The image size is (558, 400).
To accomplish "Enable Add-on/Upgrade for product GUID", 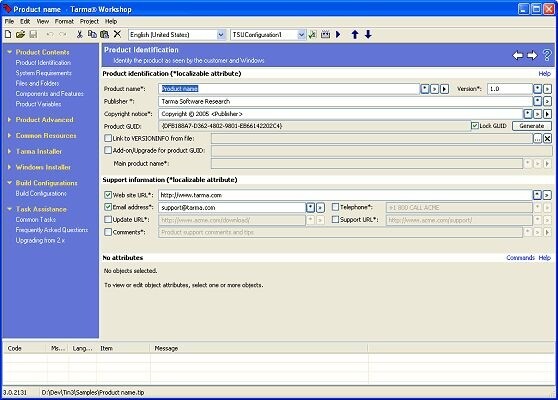I will [x=108, y=150].
